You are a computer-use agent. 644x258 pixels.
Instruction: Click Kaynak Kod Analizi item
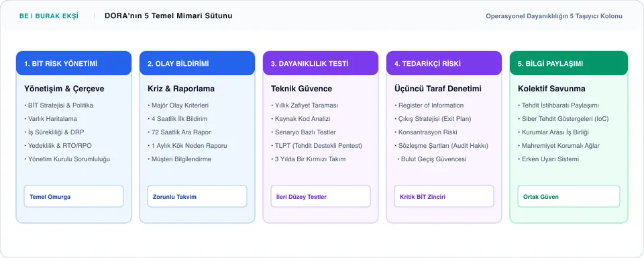[301, 119]
